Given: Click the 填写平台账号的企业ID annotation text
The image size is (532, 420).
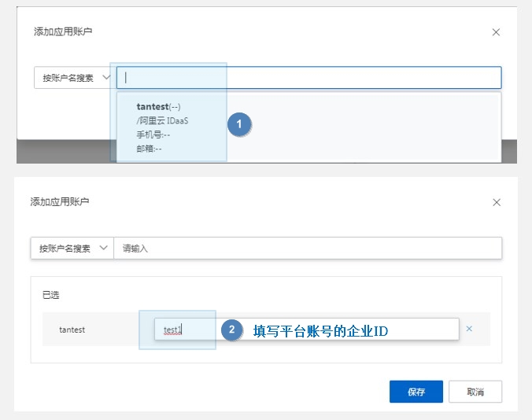Looking at the screenshot, I should point(320,331).
